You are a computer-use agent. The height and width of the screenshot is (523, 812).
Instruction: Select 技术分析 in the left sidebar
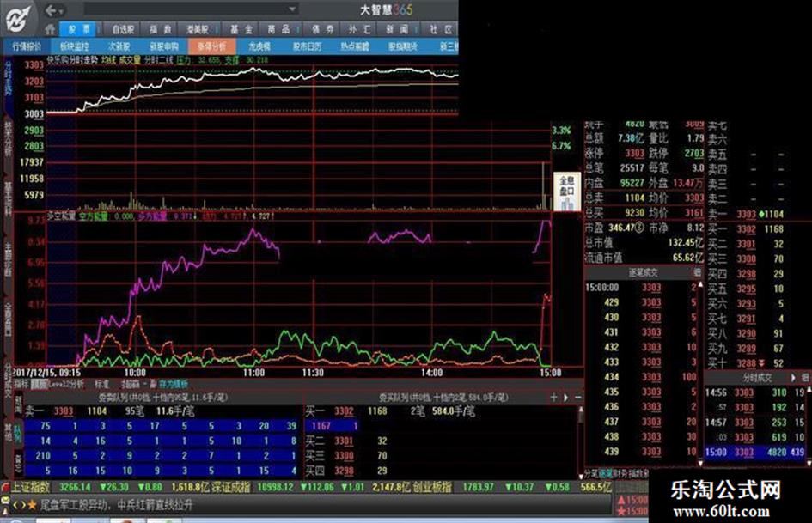point(9,139)
